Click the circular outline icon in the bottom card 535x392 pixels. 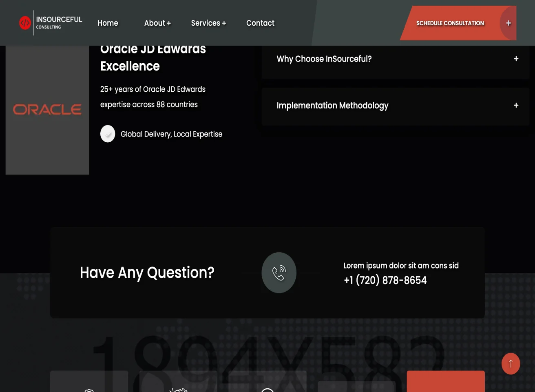click(267, 390)
